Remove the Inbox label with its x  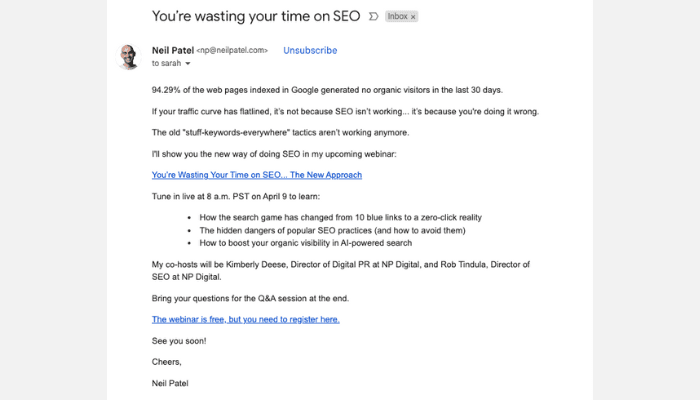413,17
